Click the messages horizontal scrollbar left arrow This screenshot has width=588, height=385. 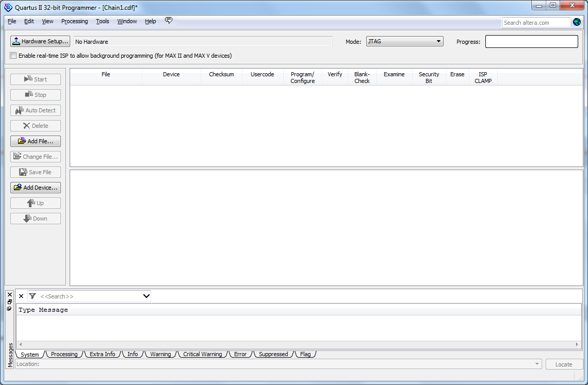[x=21, y=344]
